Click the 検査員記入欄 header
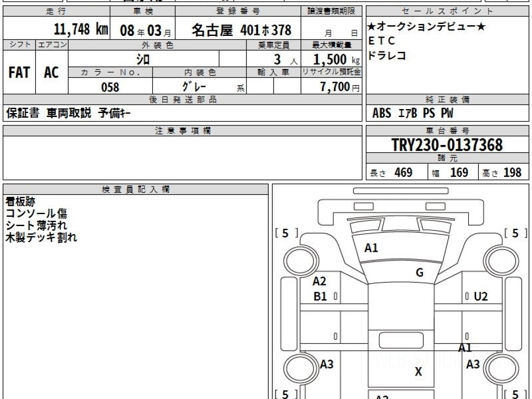This screenshot has width=532, height=399. 136,189
